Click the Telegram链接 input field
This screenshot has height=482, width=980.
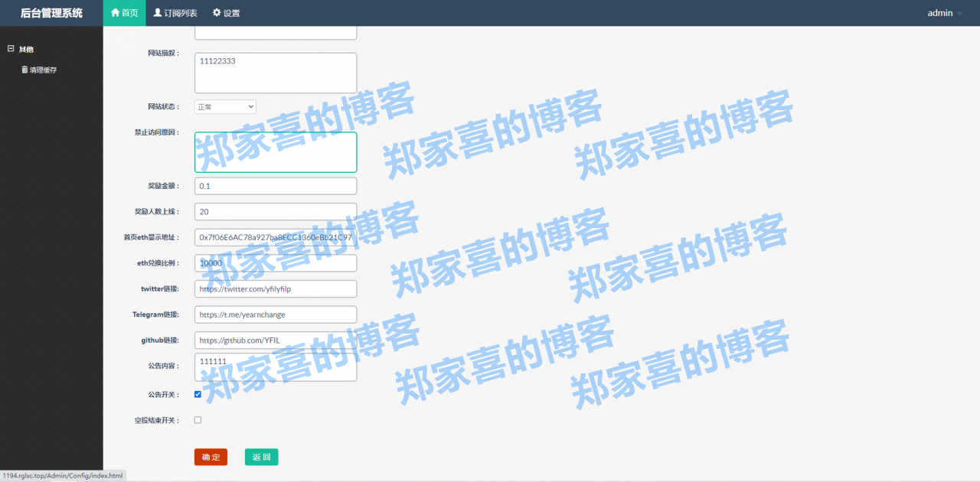(276, 314)
